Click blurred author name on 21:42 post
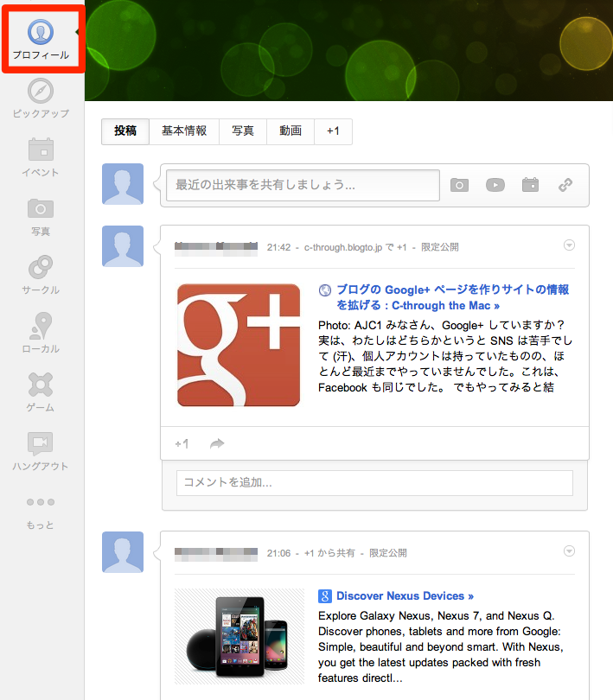The width and height of the screenshot is (613, 700). [x=216, y=249]
